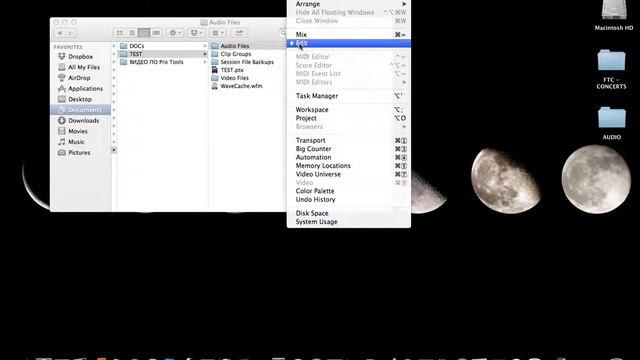The image size is (640, 360).
Task: Switch Finder to list view
Action: tap(132, 33)
